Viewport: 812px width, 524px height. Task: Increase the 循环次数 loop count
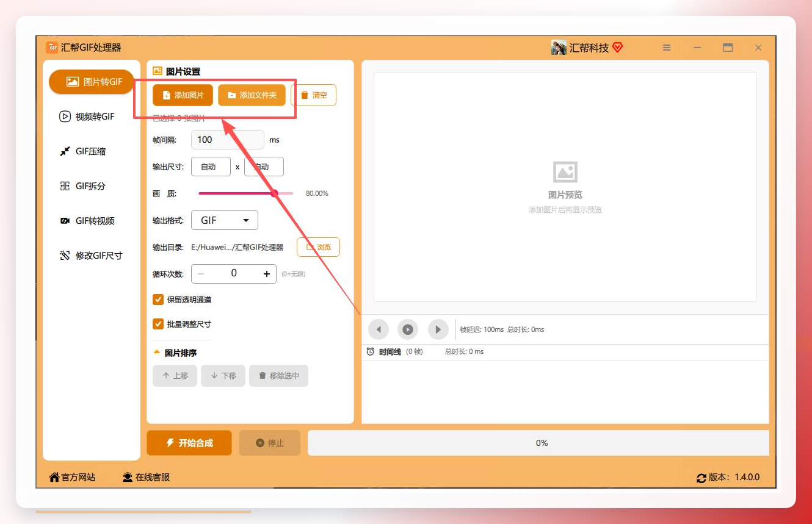click(267, 274)
